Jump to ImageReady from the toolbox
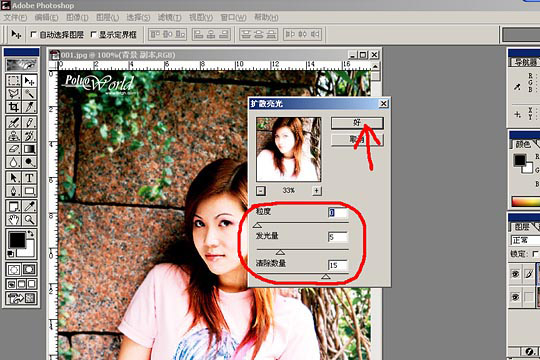The width and height of the screenshot is (540, 360). coord(21,298)
